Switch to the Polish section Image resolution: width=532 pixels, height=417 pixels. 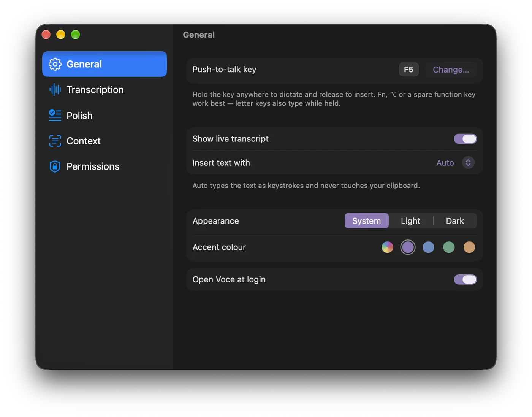tap(104, 115)
